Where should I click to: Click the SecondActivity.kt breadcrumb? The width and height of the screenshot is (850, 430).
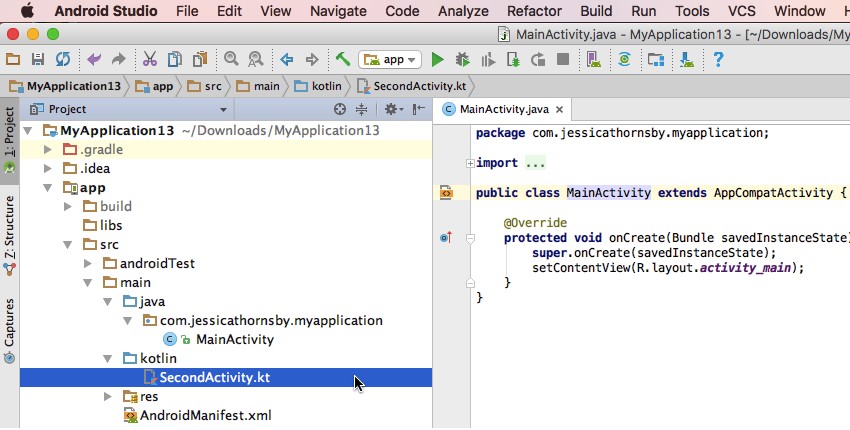pos(411,86)
